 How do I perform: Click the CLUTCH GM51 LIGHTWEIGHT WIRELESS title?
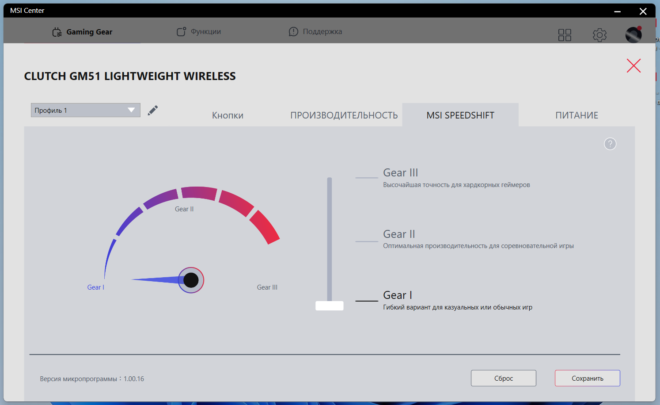tap(130, 76)
